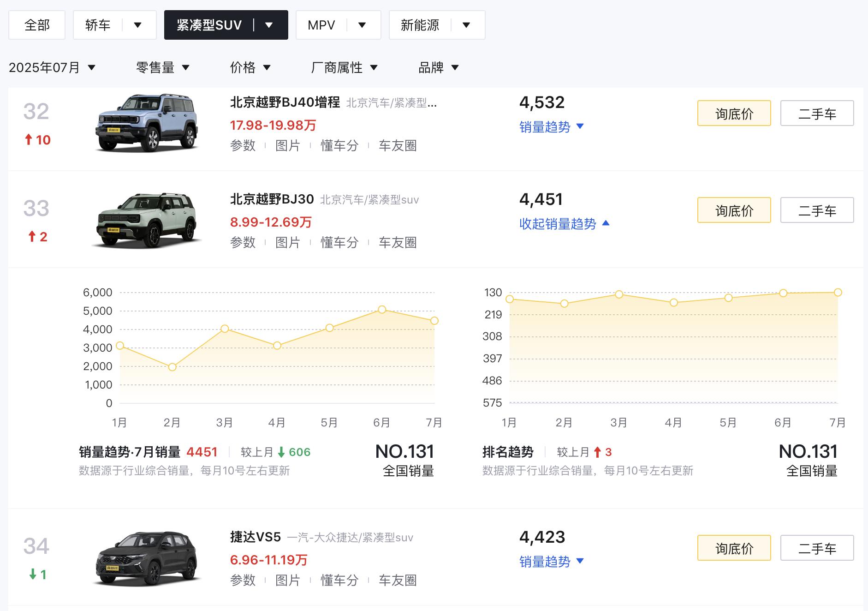Click the 3月 data point on ranking chart

(x=619, y=294)
